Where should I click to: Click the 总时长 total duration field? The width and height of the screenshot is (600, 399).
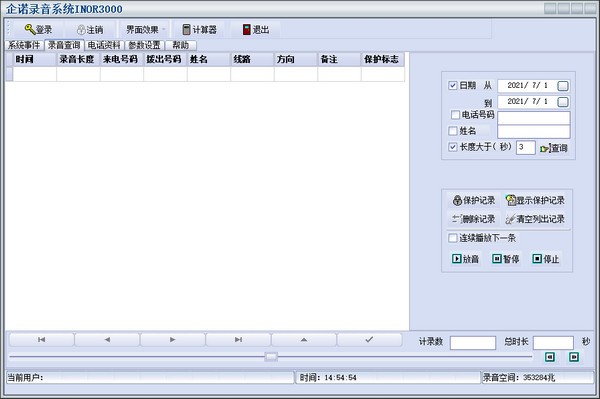click(553, 343)
